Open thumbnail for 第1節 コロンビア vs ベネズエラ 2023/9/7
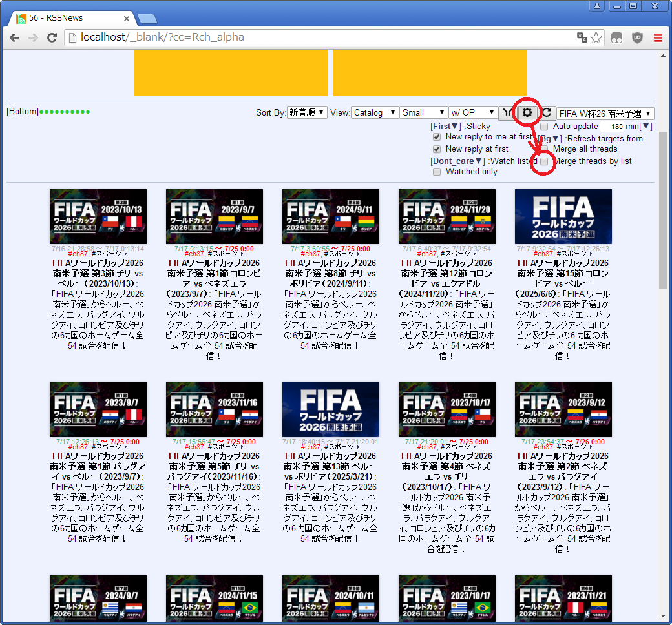The width and height of the screenshot is (672, 625). [x=215, y=217]
